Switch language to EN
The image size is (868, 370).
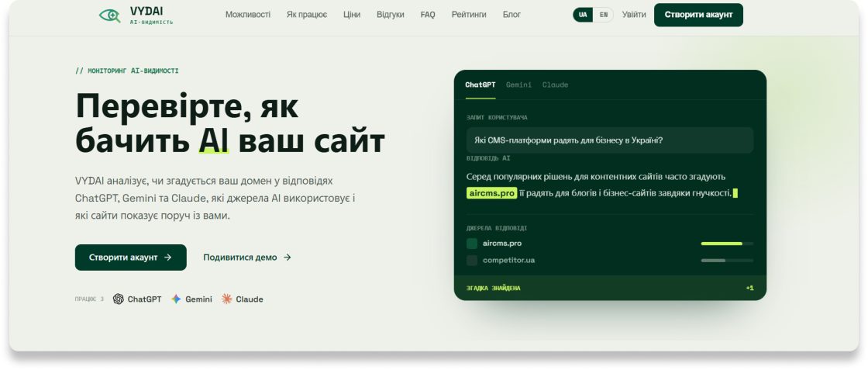point(604,15)
